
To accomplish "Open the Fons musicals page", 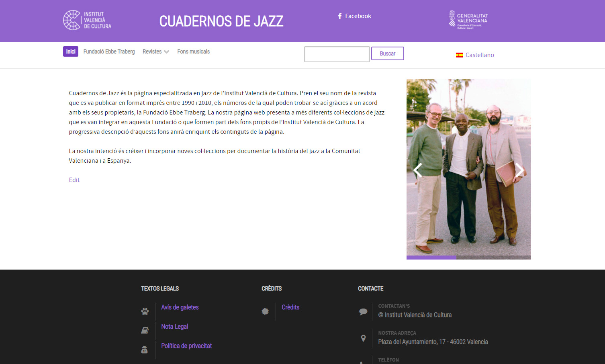I will [x=194, y=51].
